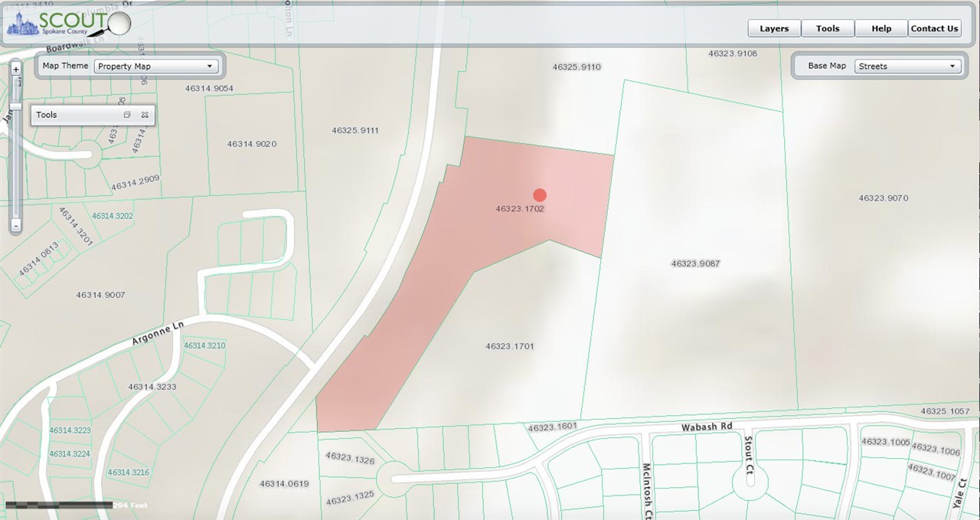Click the zoom in plus icon
This screenshot has width=980, height=520.
(16, 69)
